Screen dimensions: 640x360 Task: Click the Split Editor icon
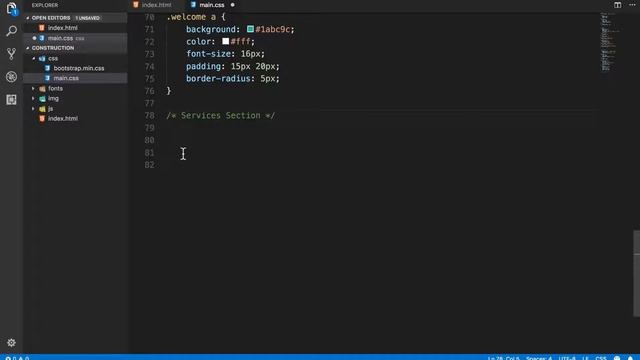tap(618, 5)
